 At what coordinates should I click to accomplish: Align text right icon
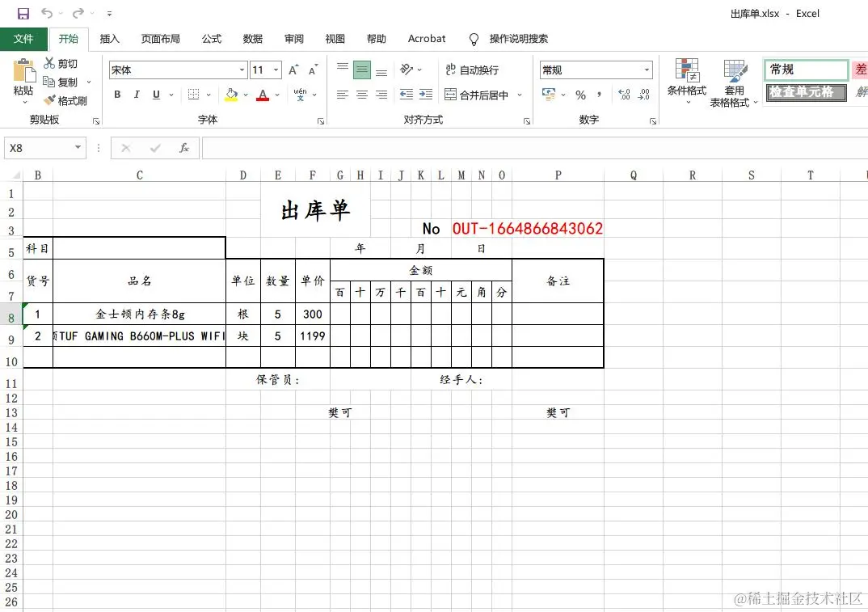tap(381, 95)
